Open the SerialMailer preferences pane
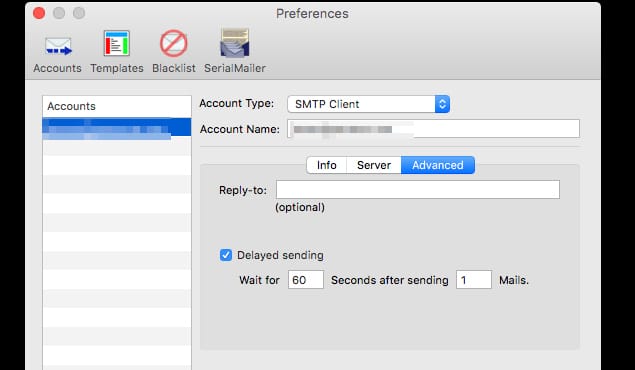635x370 pixels. click(x=235, y=52)
